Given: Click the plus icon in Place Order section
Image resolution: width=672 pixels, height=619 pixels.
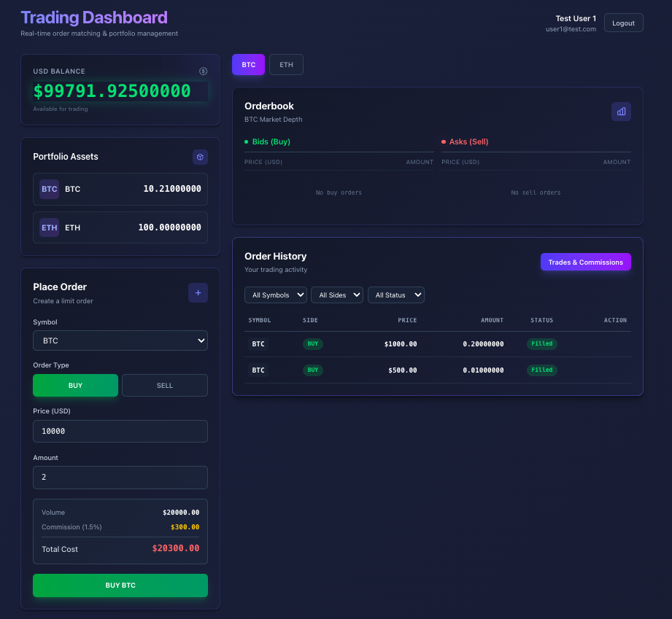Looking at the screenshot, I should pos(198,292).
